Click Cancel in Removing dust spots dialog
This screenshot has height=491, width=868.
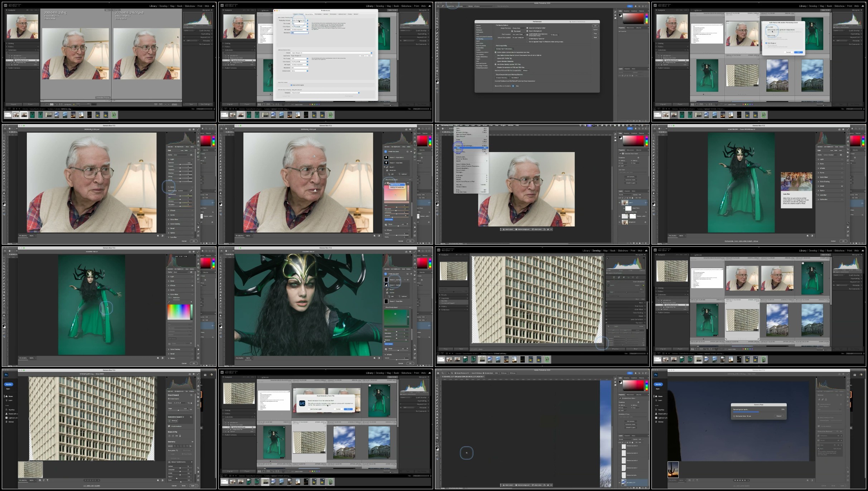779,416
